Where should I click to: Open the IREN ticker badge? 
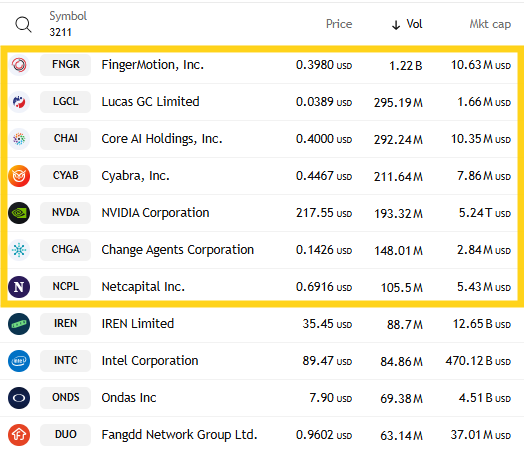pyautogui.click(x=66, y=324)
